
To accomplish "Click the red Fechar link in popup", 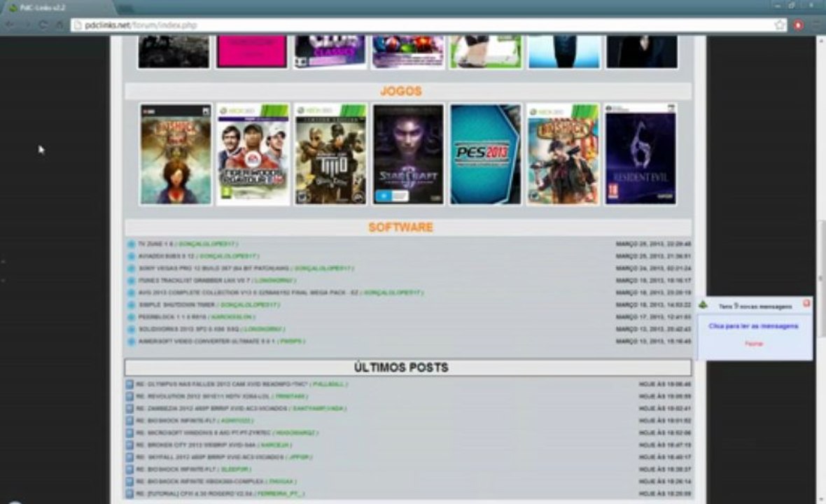I will click(x=754, y=344).
